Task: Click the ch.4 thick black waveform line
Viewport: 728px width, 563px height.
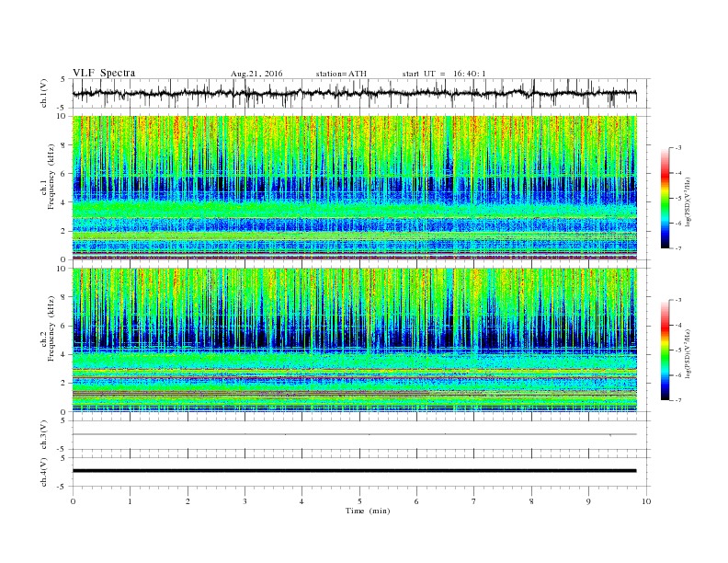Action: (354, 471)
